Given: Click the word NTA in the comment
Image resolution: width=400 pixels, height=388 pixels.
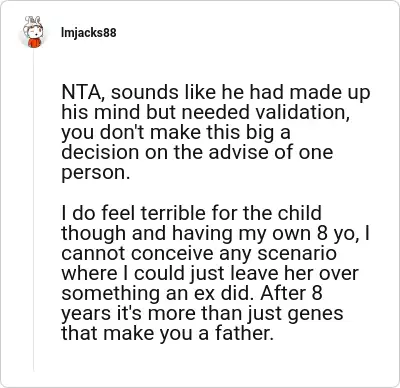Looking at the screenshot, I should (x=81, y=92).
